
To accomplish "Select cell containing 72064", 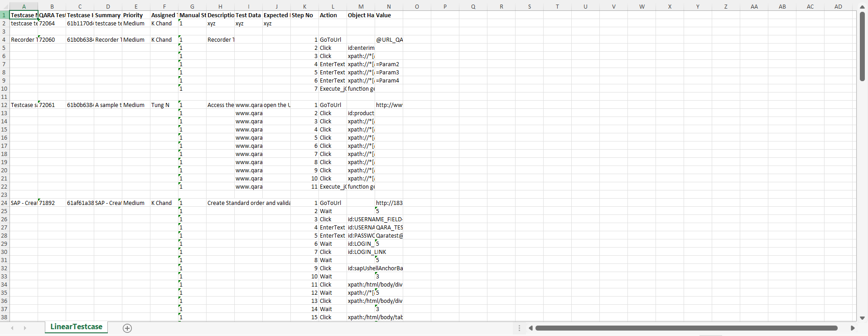I will tap(52, 23).
